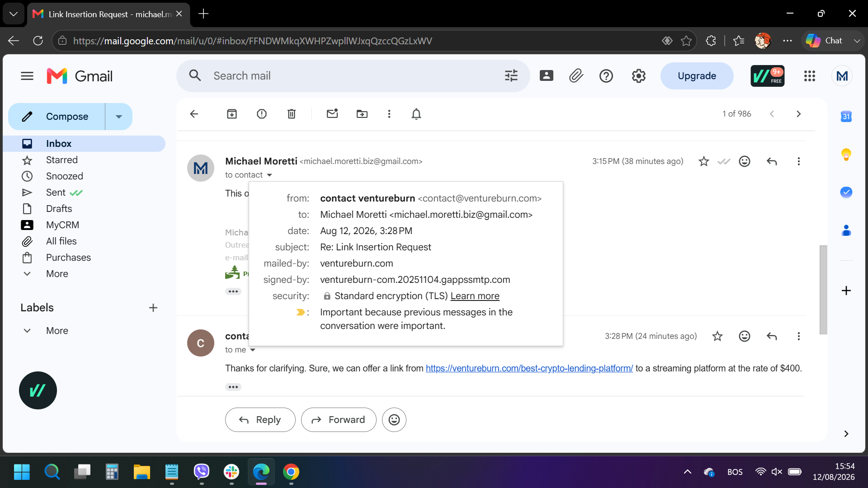Open Windows Start menu
Viewport: 868px width, 488px height.
(x=22, y=472)
